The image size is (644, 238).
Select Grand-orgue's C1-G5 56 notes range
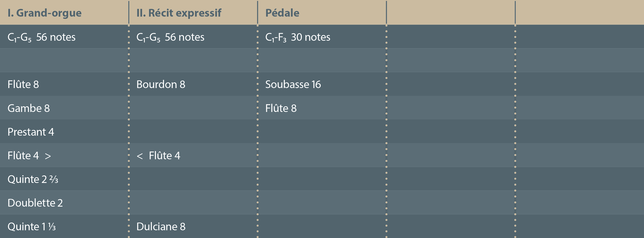point(42,37)
